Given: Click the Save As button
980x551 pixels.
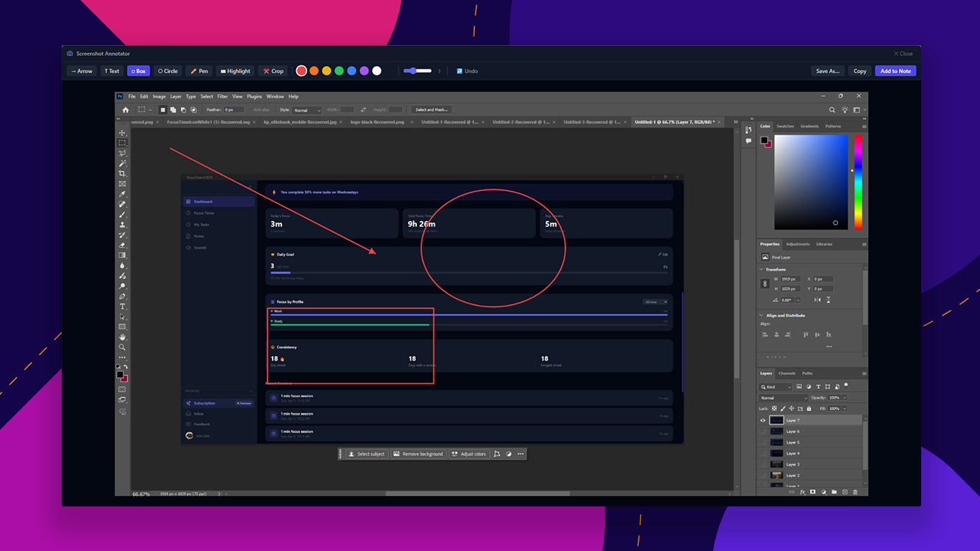Looking at the screenshot, I should (827, 71).
